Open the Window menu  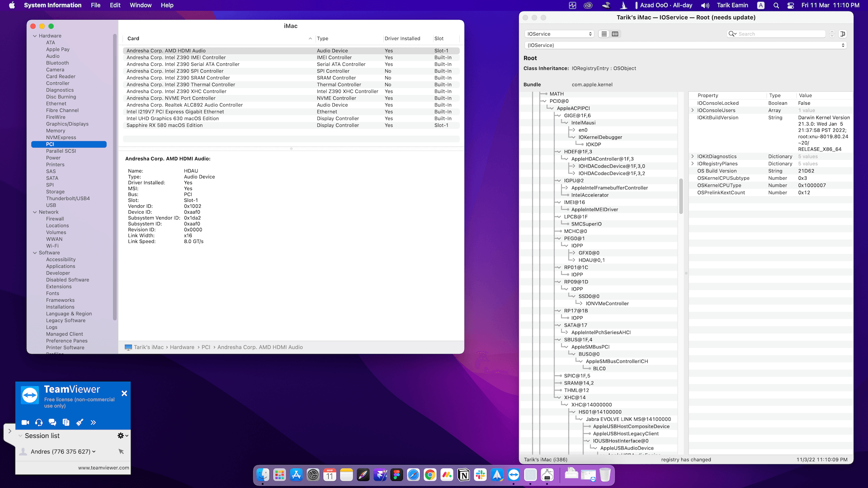[141, 5]
